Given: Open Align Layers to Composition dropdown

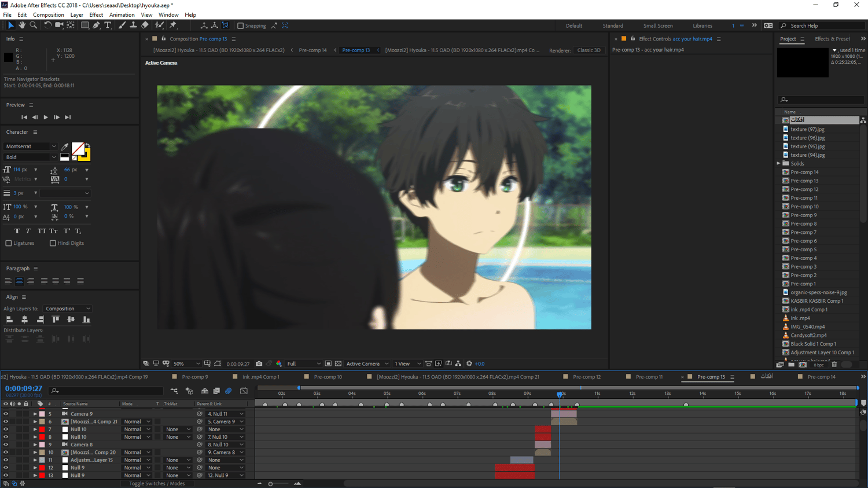Looking at the screenshot, I should (x=68, y=309).
